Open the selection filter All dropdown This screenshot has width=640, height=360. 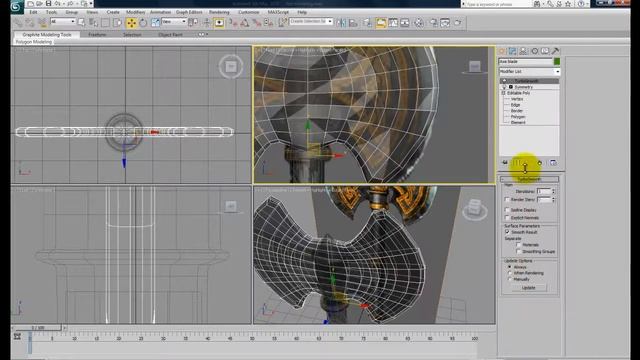(x=63, y=22)
